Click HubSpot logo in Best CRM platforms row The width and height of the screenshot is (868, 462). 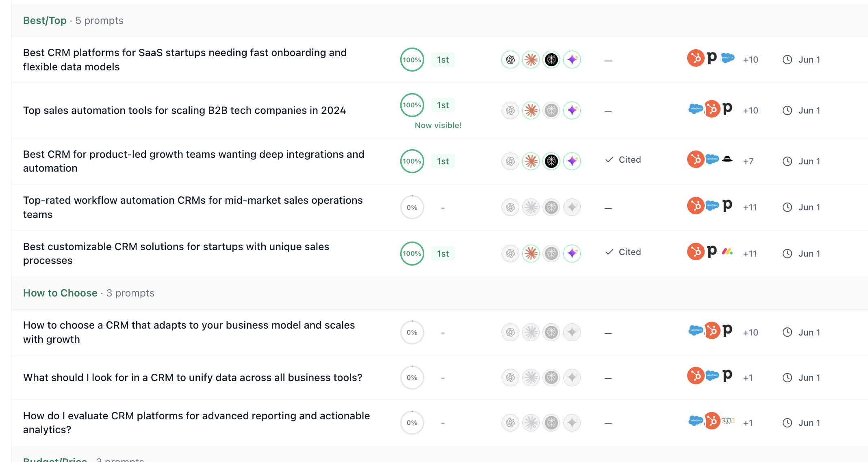tap(695, 58)
